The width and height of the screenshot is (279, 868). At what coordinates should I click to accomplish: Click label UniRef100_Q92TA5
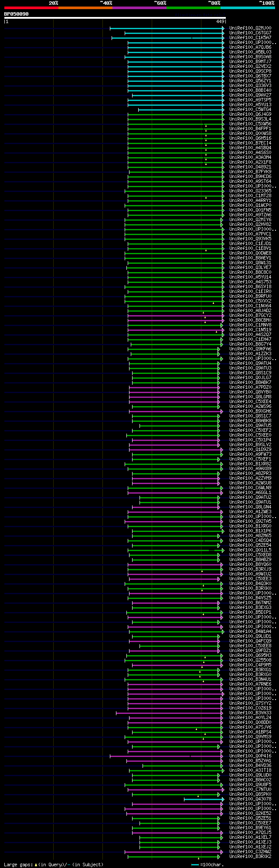click(x=250, y=521)
